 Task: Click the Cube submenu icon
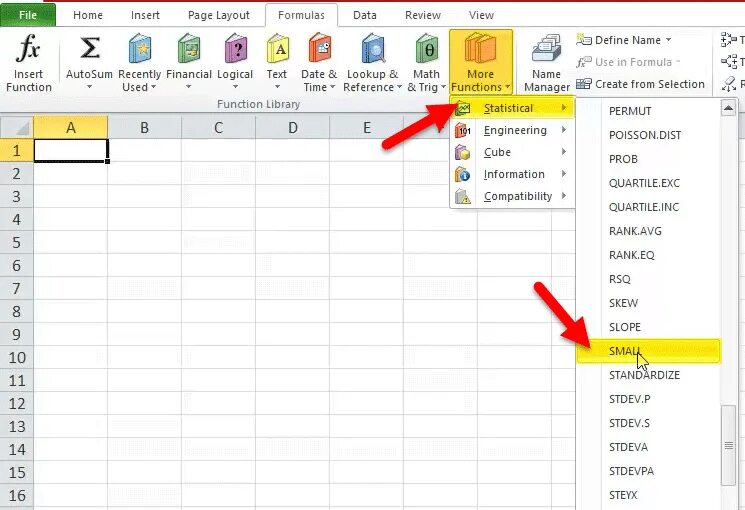pos(462,152)
